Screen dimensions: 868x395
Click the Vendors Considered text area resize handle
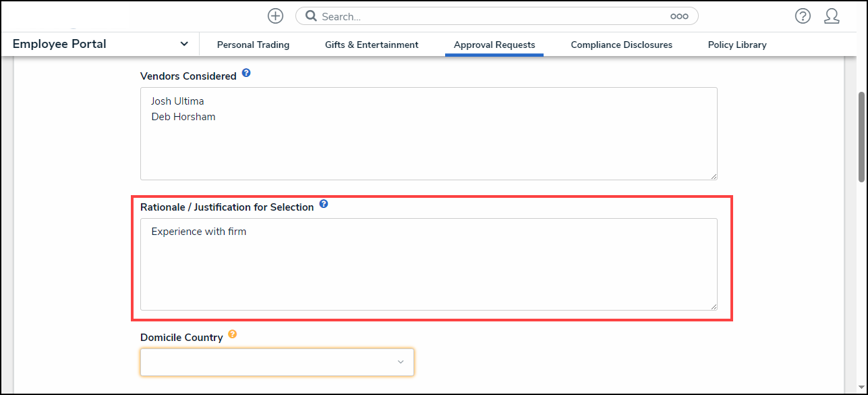pyautogui.click(x=713, y=176)
